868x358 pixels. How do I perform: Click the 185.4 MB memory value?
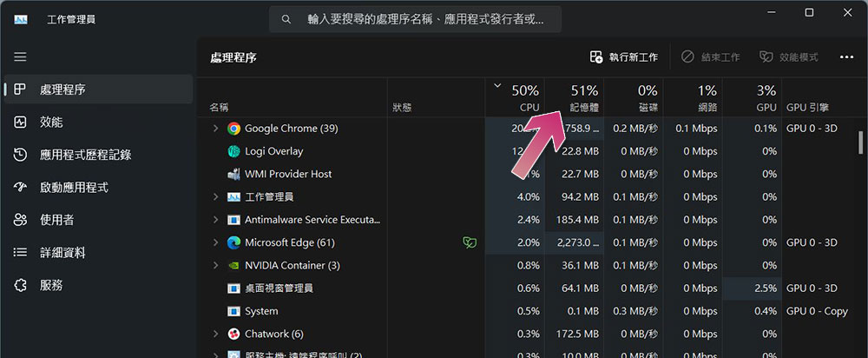tap(577, 220)
